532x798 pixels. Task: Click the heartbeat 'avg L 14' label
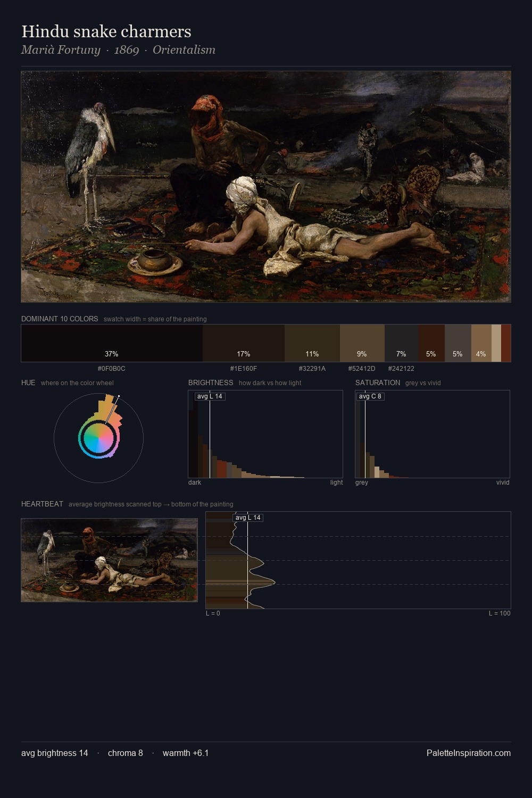(248, 518)
